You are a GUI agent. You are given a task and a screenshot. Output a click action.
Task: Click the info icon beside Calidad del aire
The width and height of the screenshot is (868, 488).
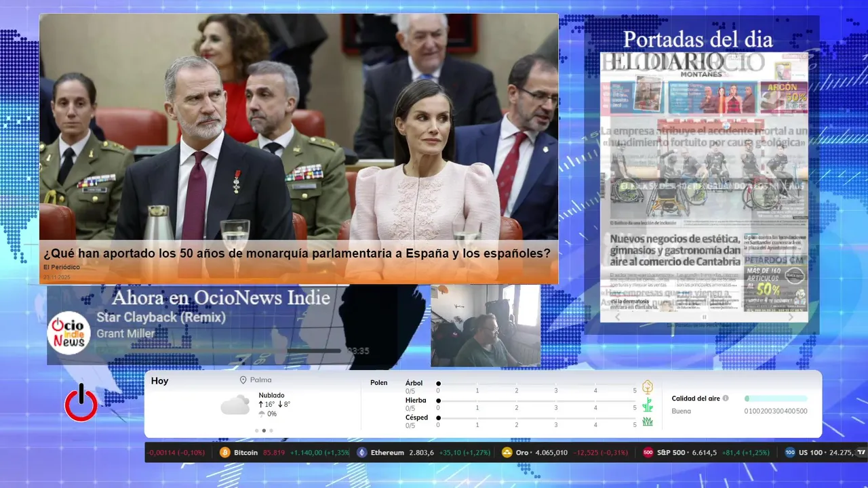click(726, 399)
